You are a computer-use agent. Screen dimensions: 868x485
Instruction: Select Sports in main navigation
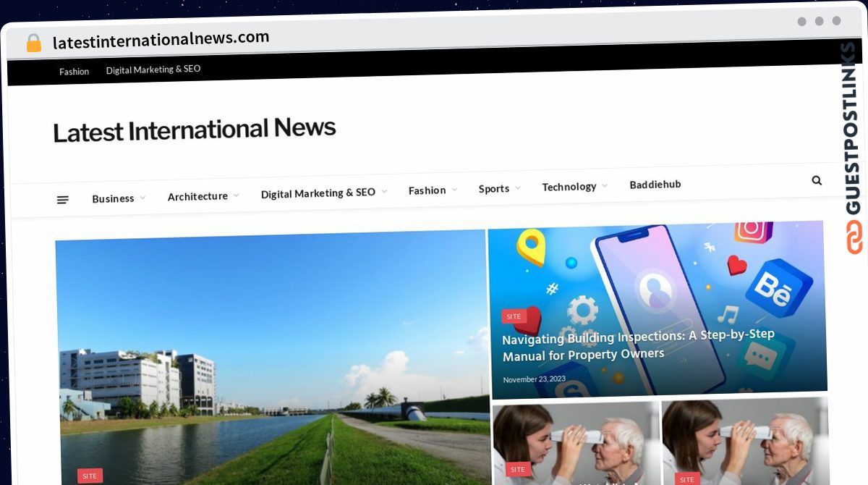pos(494,188)
